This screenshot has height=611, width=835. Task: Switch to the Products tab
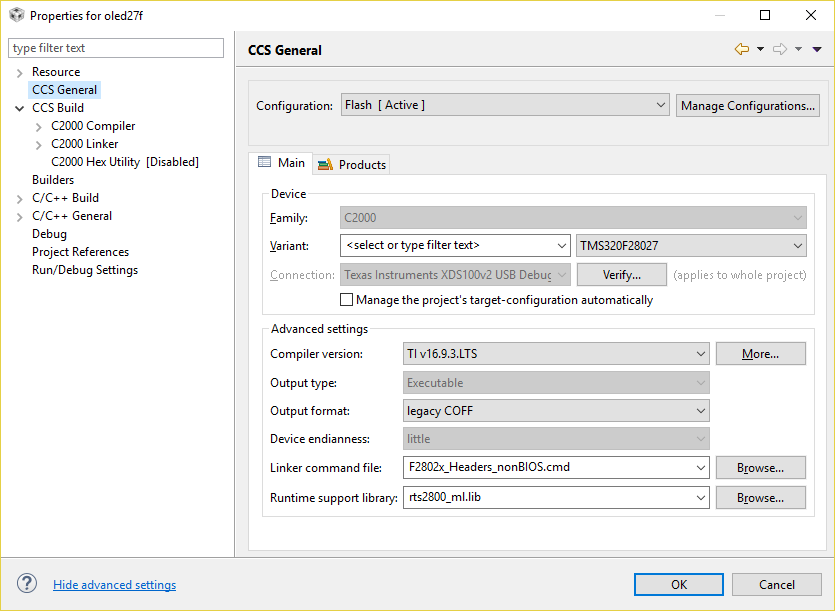coord(352,164)
